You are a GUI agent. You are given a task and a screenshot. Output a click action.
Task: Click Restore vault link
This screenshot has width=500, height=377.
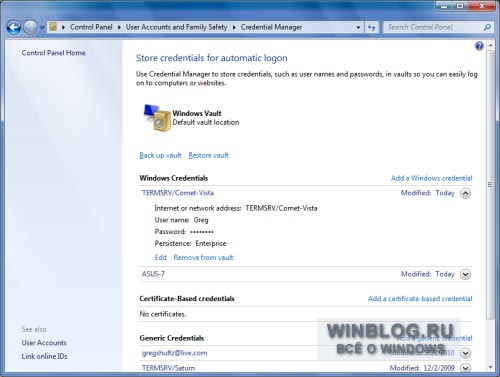pos(208,155)
